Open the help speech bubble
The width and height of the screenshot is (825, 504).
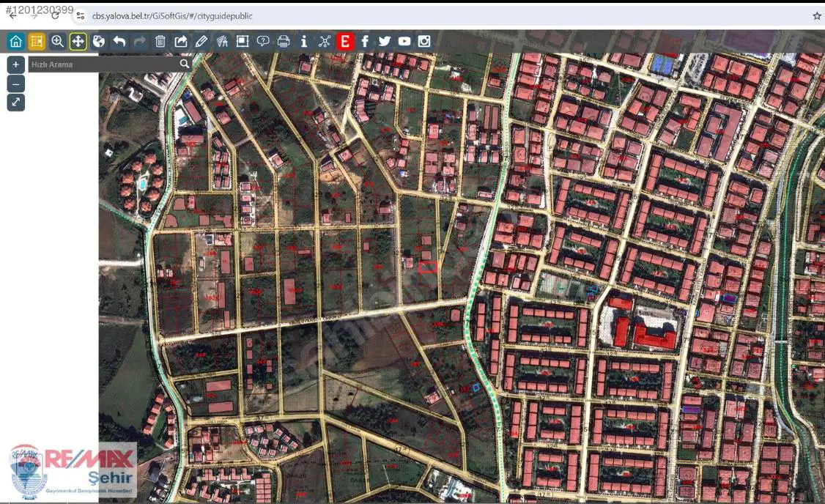coord(262,41)
